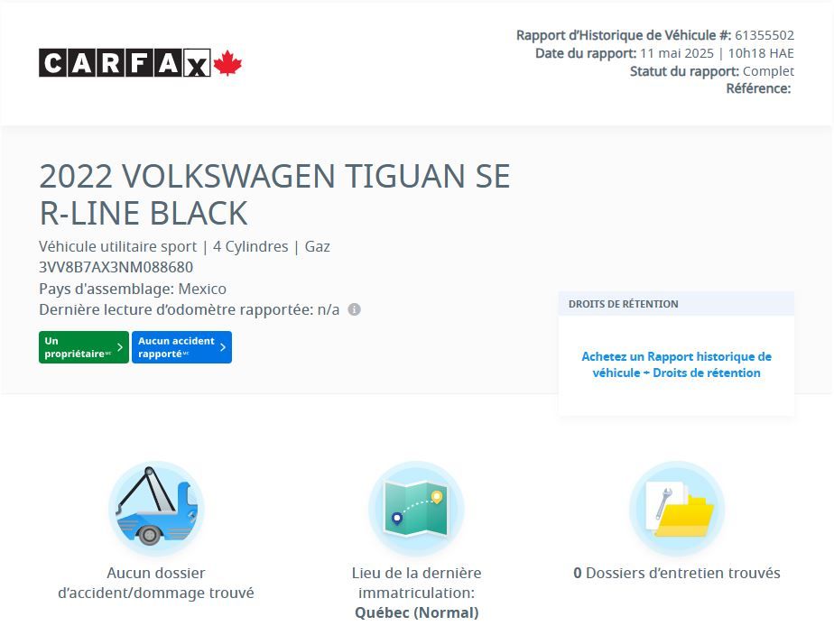Open the Aucun accident rapporté badge

coord(181,347)
